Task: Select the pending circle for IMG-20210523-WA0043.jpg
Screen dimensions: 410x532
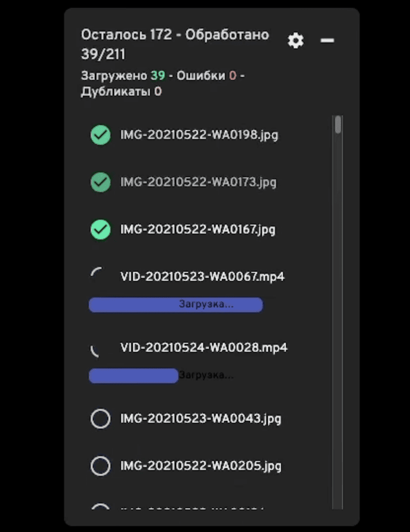Action: [101, 419]
